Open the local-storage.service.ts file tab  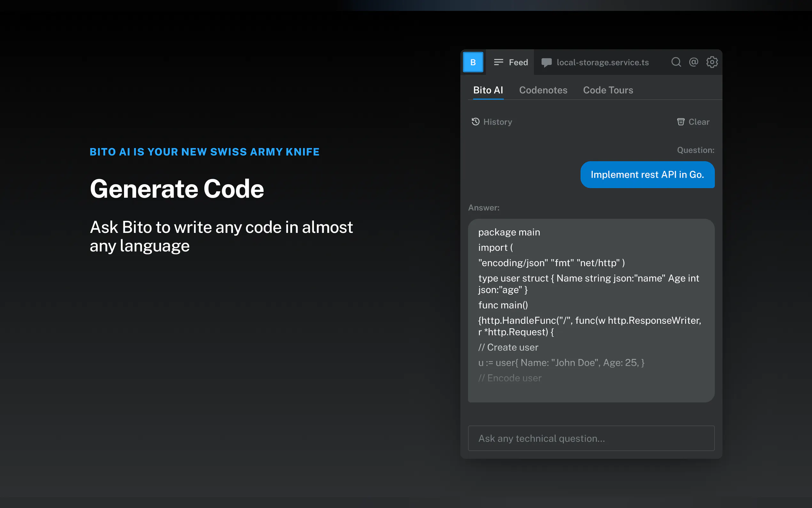point(602,62)
